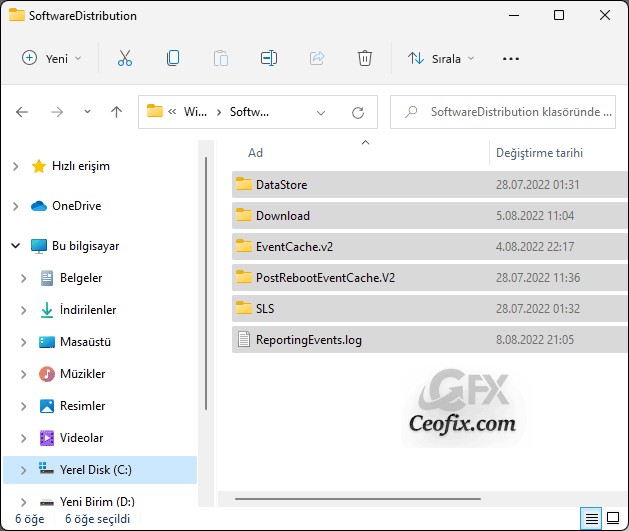Select Yeni Birim (D:) drive
This screenshot has height=531, width=629.
click(x=97, y=502)
